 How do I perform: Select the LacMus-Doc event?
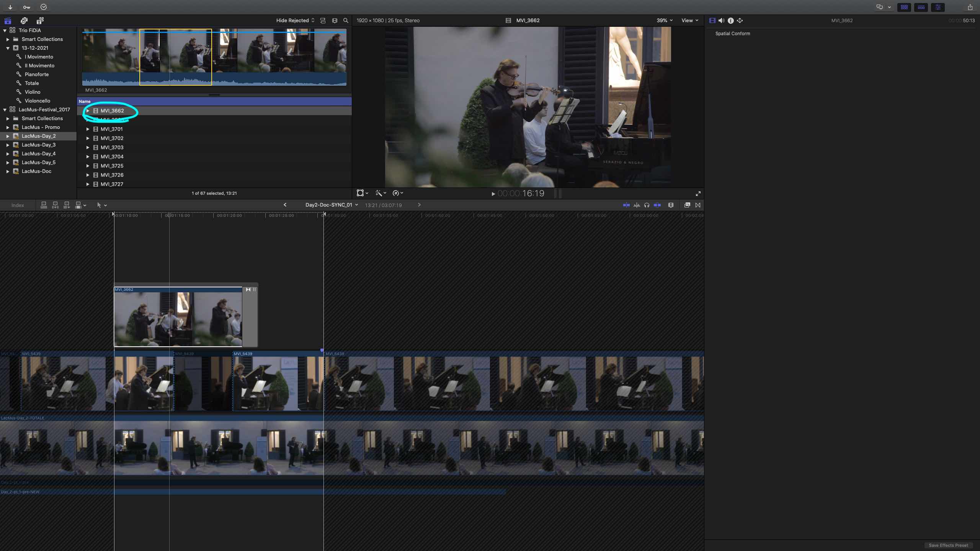click(x=36, y=171)
